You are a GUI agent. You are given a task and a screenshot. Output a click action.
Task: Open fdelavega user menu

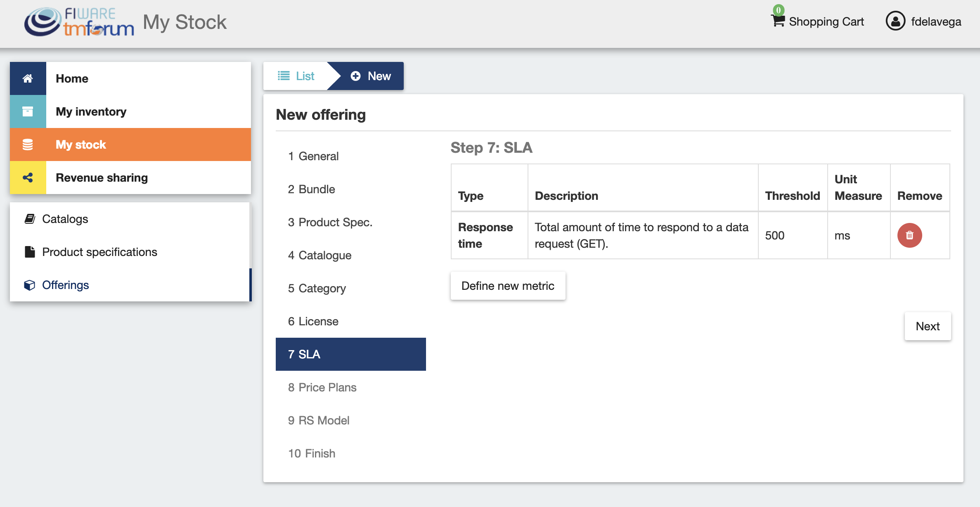pos(923,21)
